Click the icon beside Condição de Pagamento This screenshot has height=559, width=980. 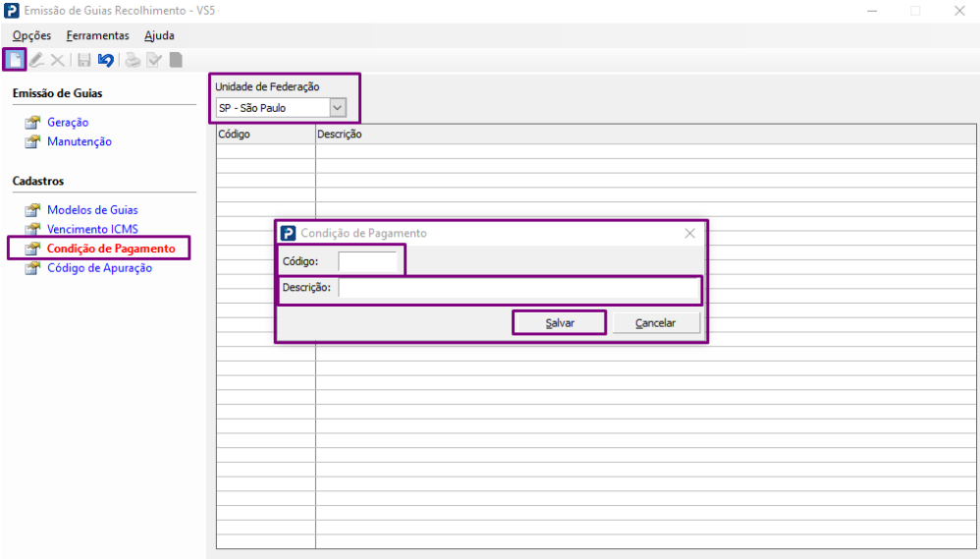[32, 249]
